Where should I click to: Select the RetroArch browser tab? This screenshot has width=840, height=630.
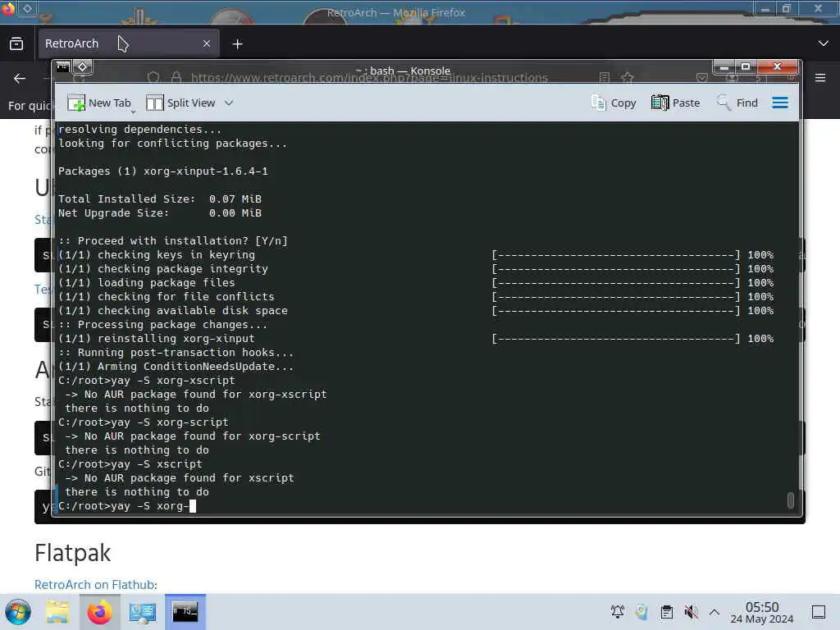coord(128,44)
